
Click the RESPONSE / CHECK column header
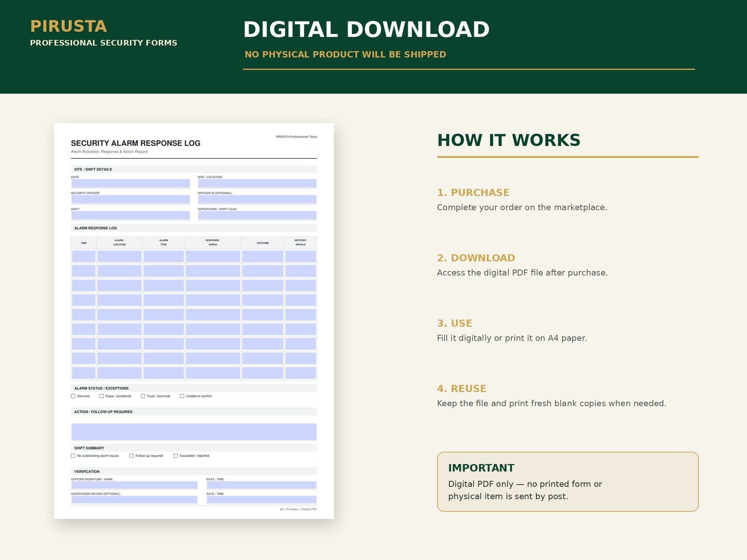(213, 243)
